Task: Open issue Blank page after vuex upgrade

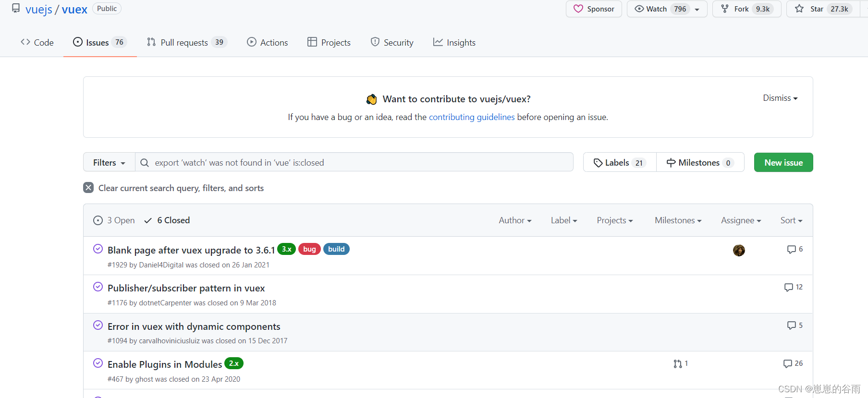Action: [191, 250]
